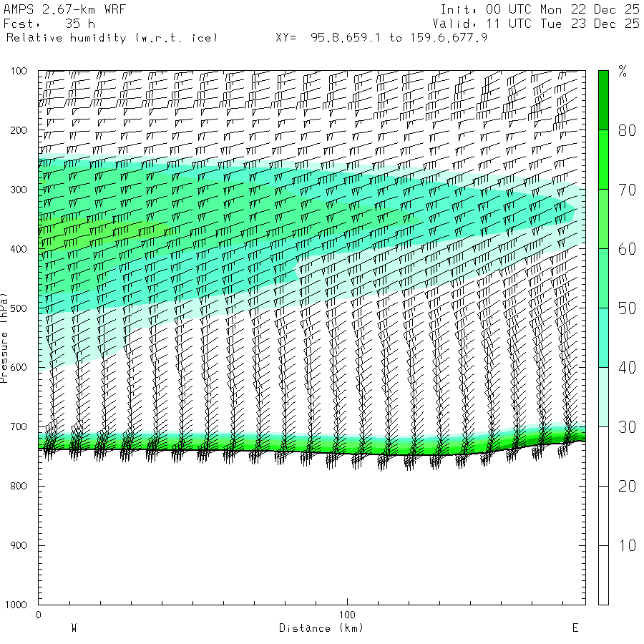Select the 50–60% colorbar band
Screen dimensions: 644x644
[603, 278]
